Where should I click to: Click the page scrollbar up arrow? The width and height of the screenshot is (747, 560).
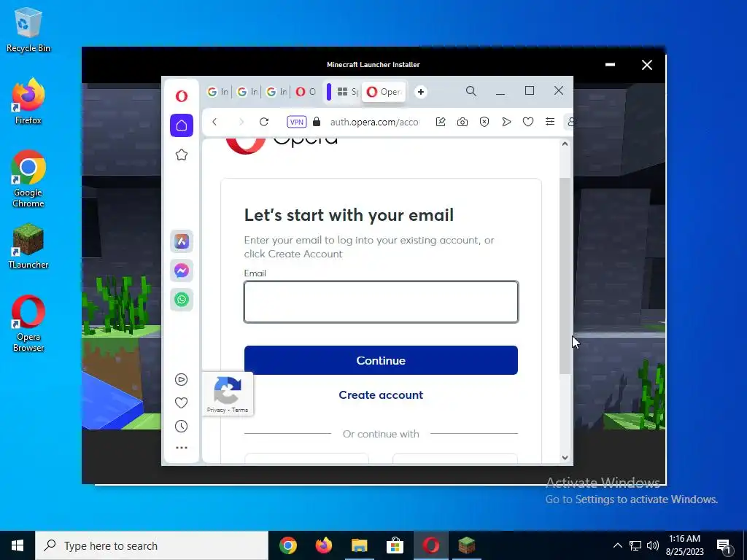[x=565, y=144]
